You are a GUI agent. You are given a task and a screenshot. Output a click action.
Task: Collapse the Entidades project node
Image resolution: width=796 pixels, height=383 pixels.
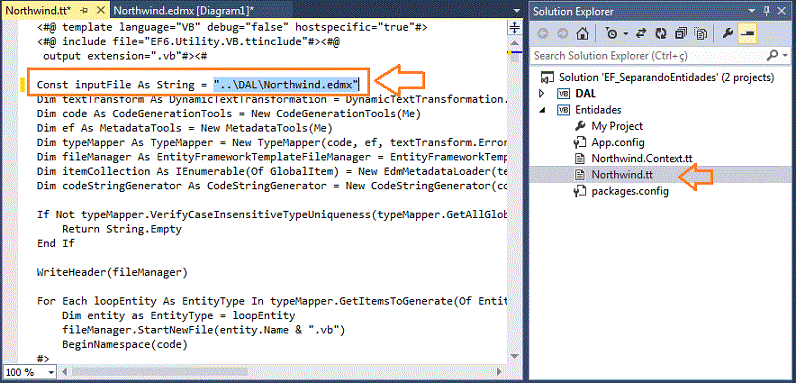click(x=542, y=110)
